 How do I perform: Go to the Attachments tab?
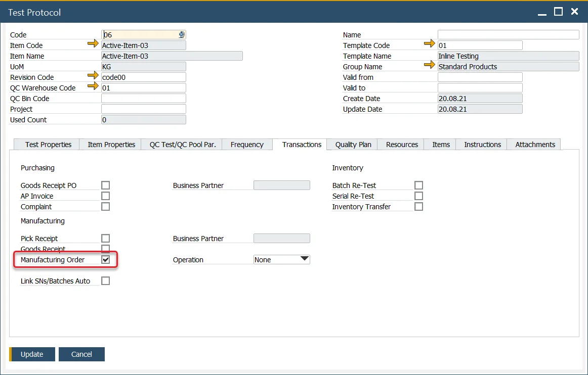click(534, 144)
